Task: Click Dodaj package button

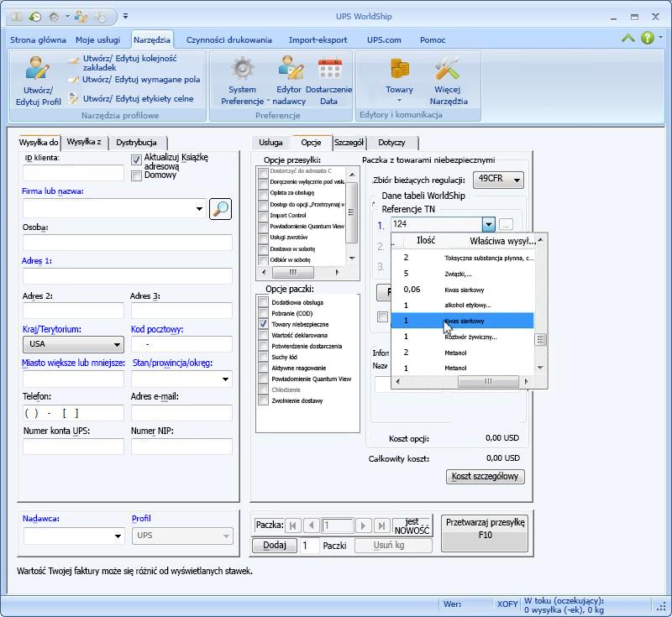Action: click(275, 545)
